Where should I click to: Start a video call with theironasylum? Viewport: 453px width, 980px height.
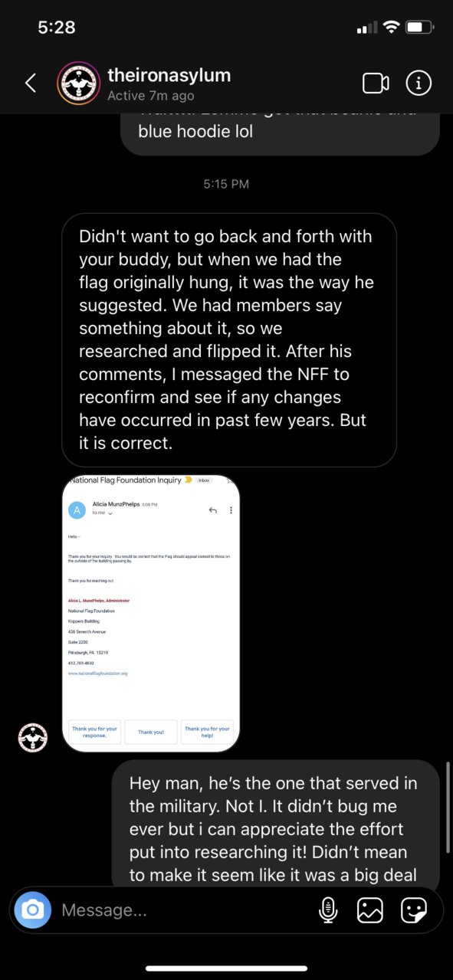(376, 84)
